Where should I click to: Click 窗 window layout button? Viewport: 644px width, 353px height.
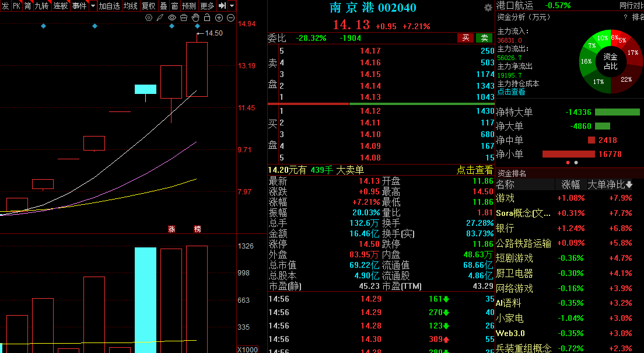pos(174,6)
